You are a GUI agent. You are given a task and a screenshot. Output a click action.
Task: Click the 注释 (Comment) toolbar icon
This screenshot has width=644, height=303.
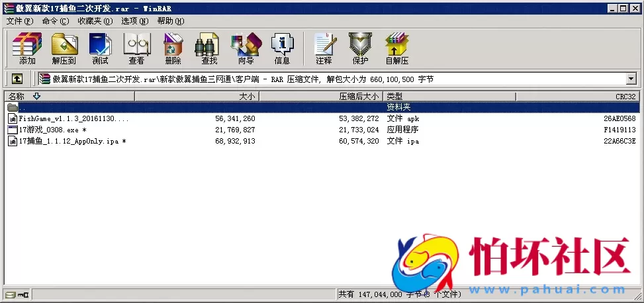pyautogui.click(x=324, y=48)
